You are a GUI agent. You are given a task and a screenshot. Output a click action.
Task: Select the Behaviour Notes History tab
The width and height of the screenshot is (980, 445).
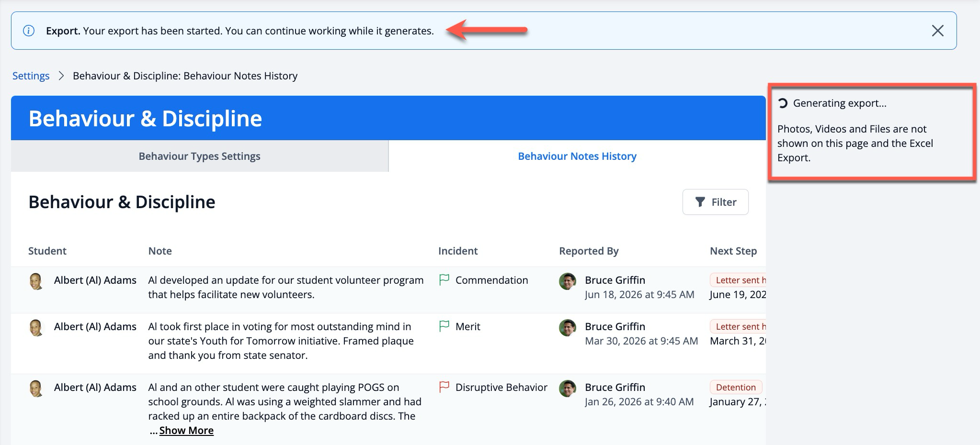coord(577,156)
